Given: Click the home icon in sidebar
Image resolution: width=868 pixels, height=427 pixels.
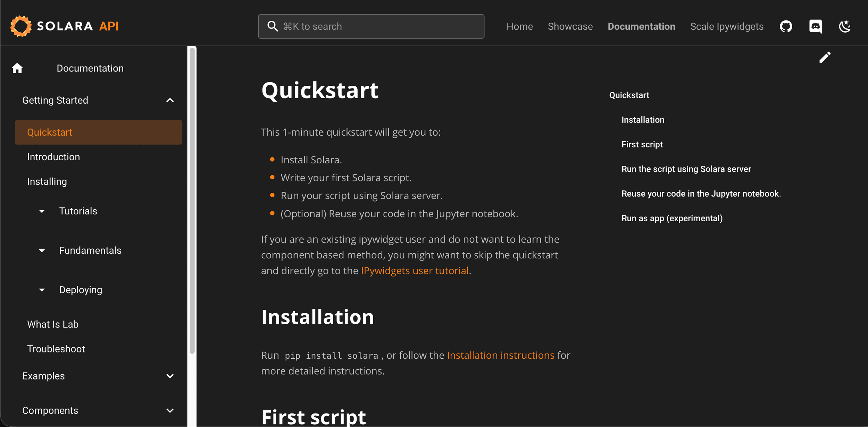Looking at the screenshot, I should coord(17,68).
